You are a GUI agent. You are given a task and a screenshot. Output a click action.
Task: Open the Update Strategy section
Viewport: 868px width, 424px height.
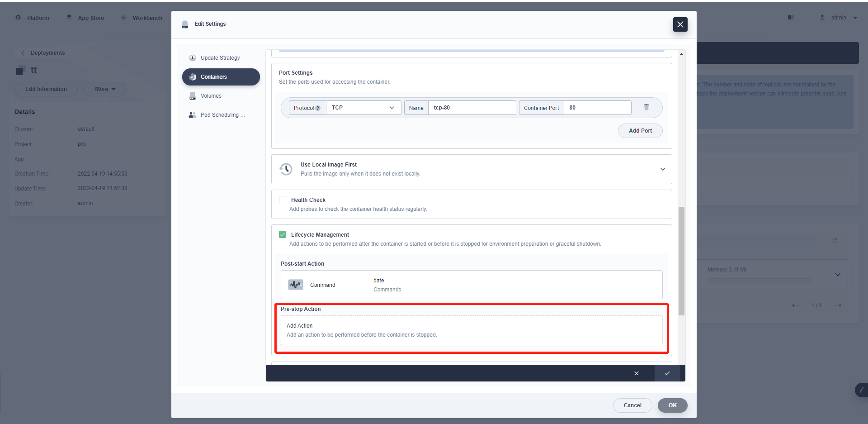coord(221,58)
